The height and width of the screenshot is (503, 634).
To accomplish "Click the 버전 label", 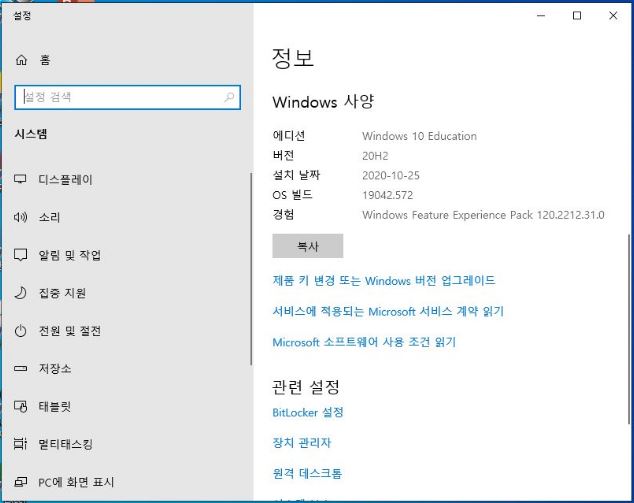I will 283,155.
